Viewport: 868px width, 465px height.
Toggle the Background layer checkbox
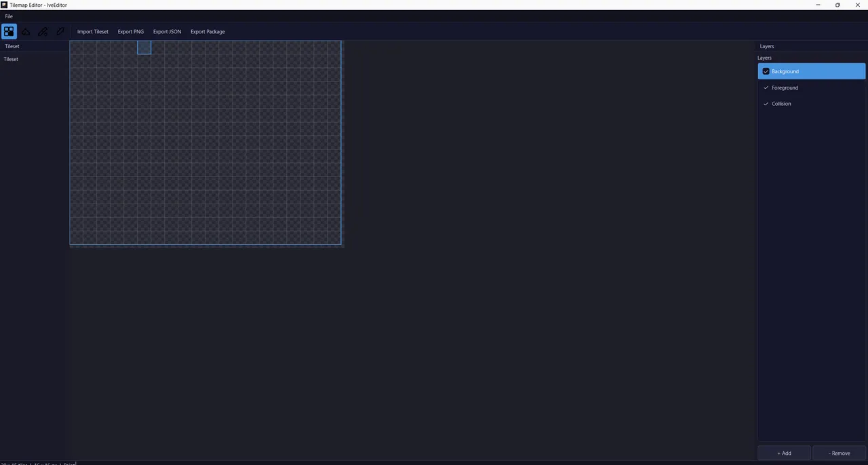(766, 71)
